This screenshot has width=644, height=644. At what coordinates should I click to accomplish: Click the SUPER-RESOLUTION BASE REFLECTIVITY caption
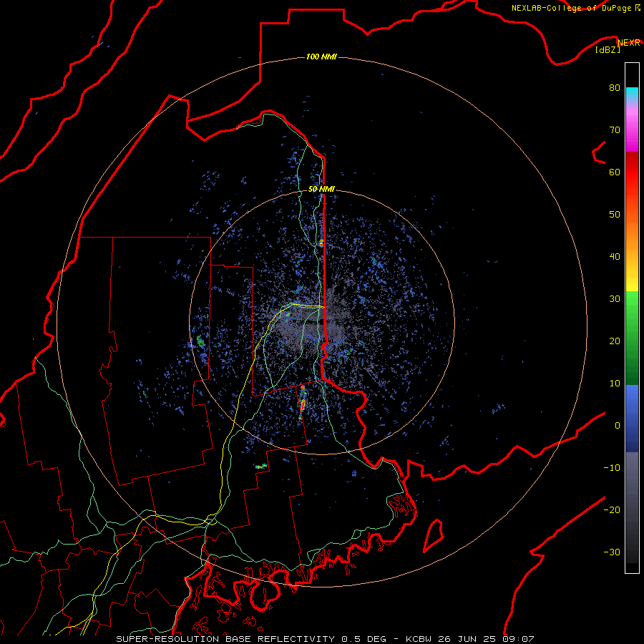225,639
